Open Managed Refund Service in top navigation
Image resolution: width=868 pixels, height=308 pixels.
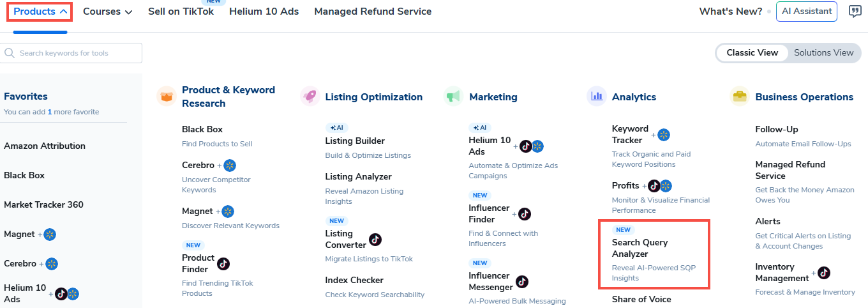(x=373, y=12)
